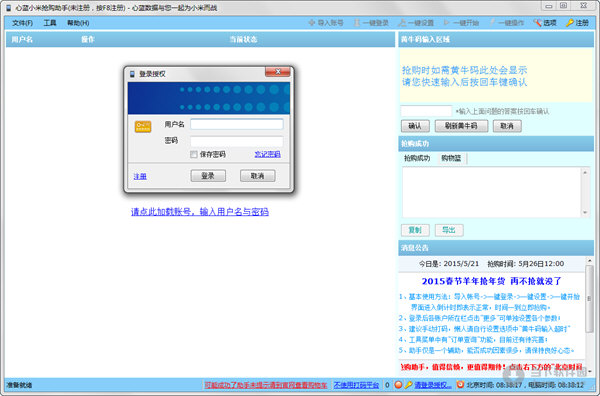Click the 操作 column header
This screenshot has height=396, width=600.
(88, 39)
